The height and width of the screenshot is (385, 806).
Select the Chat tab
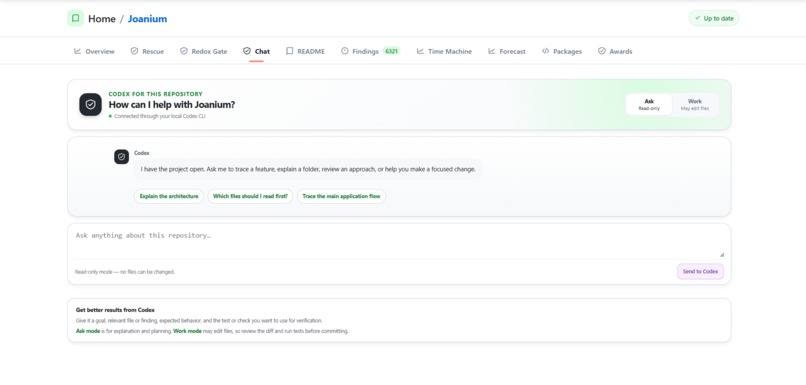257,51
